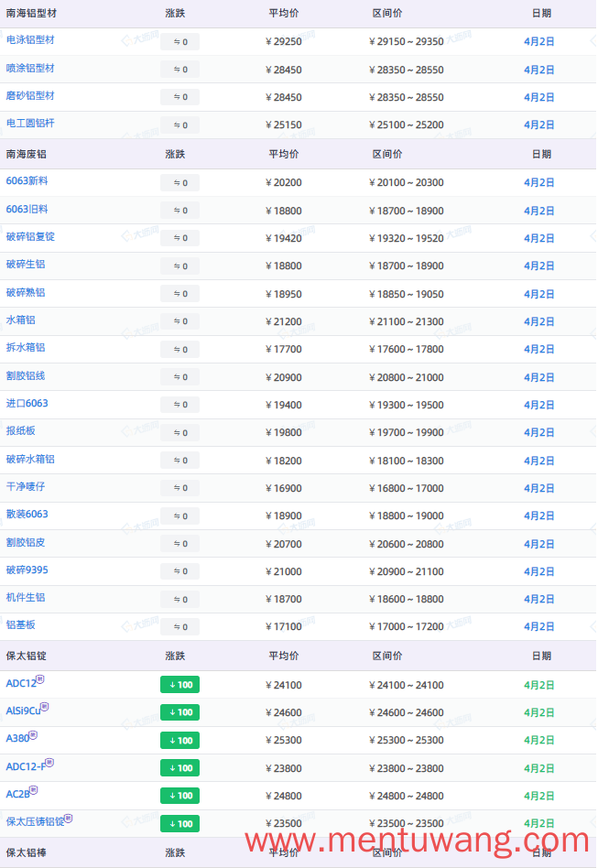Click the purple badge icon beside AlSi9Cu
Screen dimensions: 598x868
[45, 707]
